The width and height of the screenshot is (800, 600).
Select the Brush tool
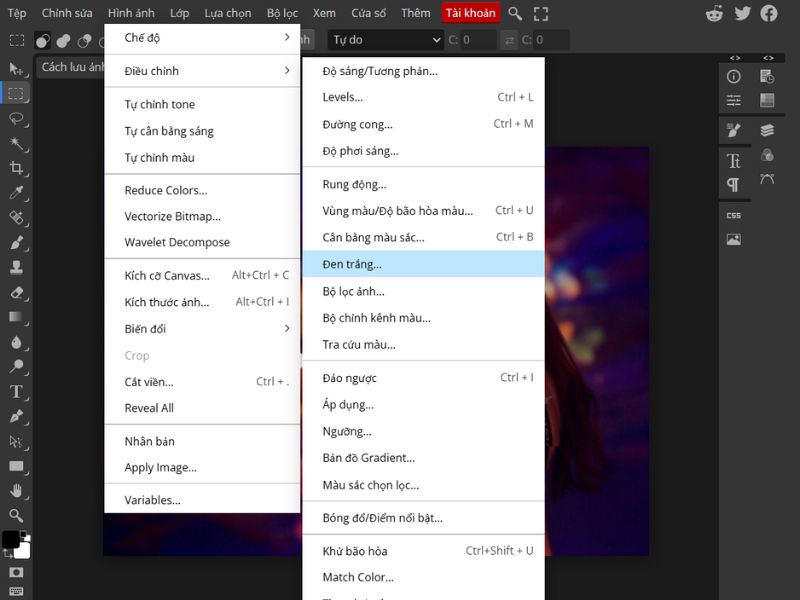16,242
